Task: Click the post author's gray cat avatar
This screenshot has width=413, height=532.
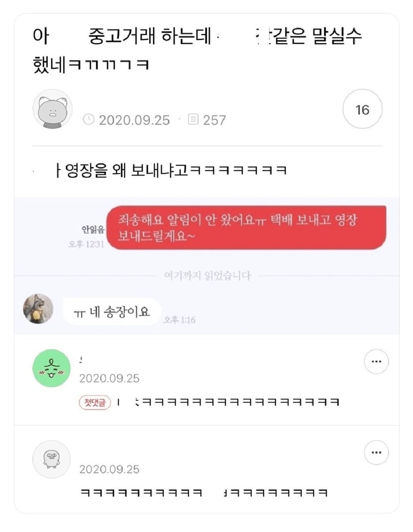Action: click(53, 109)
